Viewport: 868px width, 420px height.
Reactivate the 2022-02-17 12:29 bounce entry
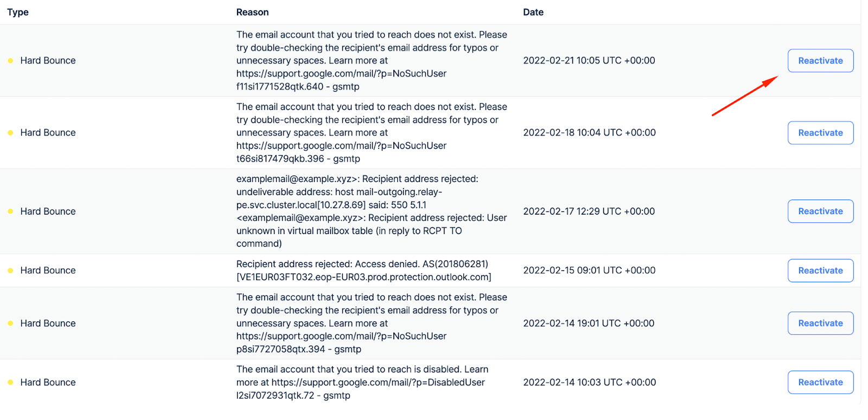[820, 211]
